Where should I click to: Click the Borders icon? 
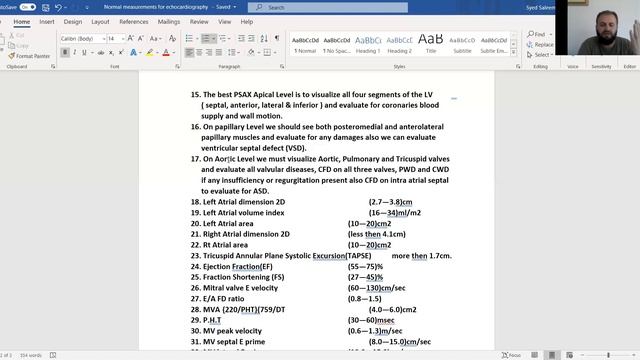[267, 52]
